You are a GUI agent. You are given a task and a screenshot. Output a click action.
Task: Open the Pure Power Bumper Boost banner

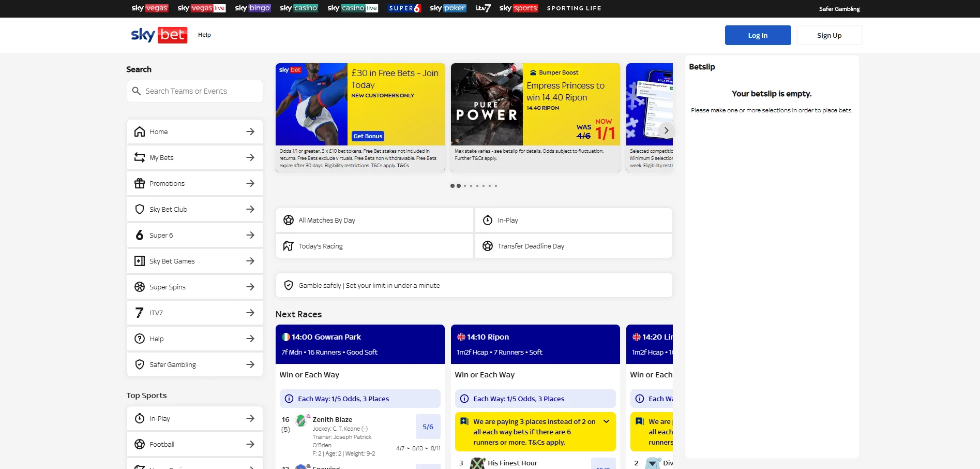[x=535, y=104]
